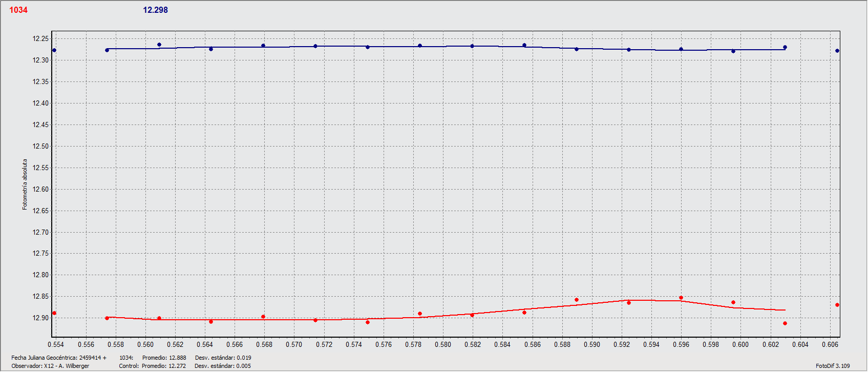The image size is (868, 372).
Task: Select the "12.60" y-axis tick label
Action: (41, 190)
